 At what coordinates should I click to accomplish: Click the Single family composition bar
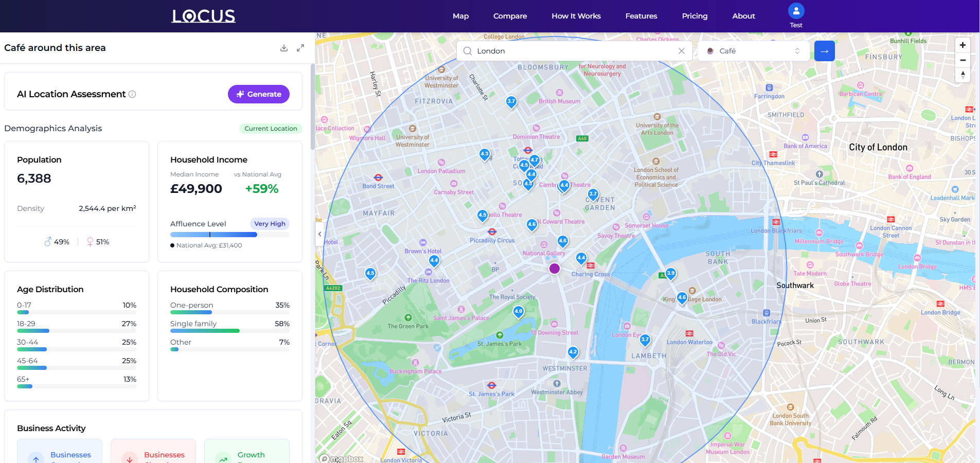pyautogui.click(x=230, y=331)
